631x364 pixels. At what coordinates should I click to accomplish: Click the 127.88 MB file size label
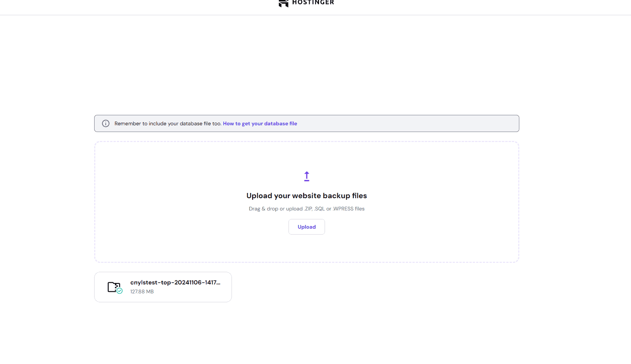point(142,291)
